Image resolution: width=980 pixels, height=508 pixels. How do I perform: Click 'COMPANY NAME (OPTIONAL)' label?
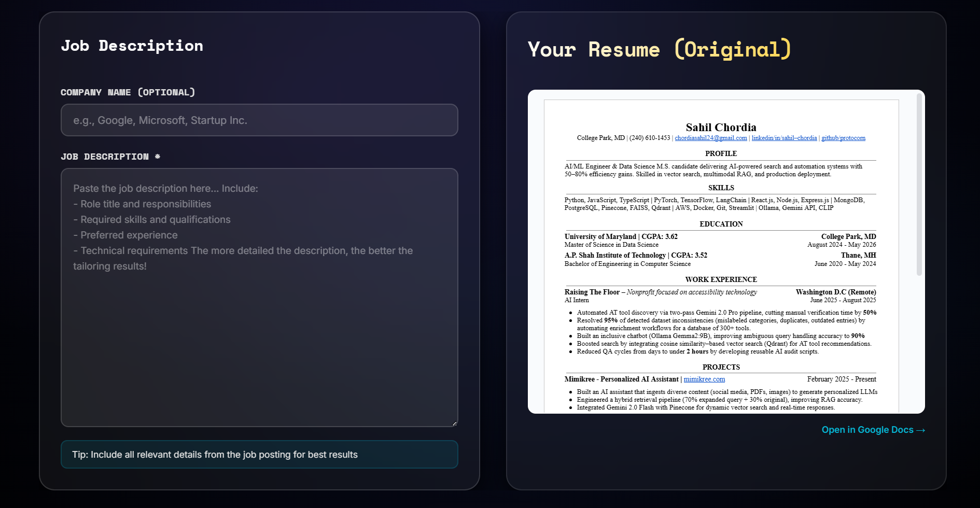[128, 92]
